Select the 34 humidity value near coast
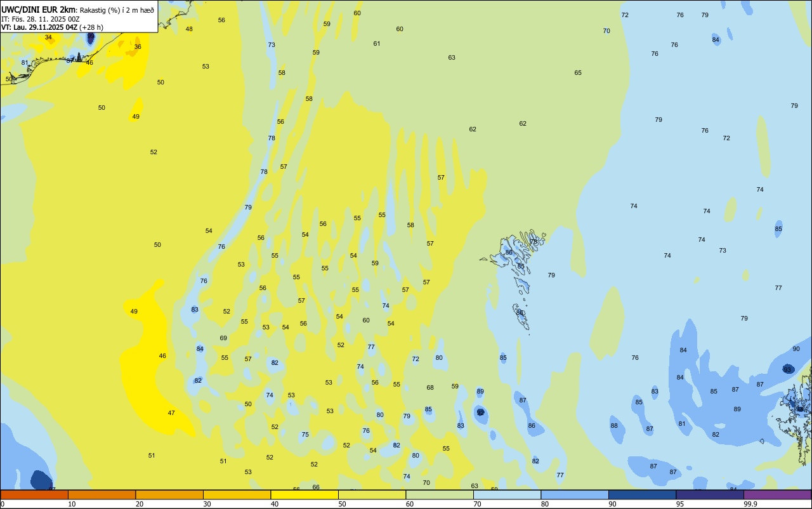 click(48, 37)
